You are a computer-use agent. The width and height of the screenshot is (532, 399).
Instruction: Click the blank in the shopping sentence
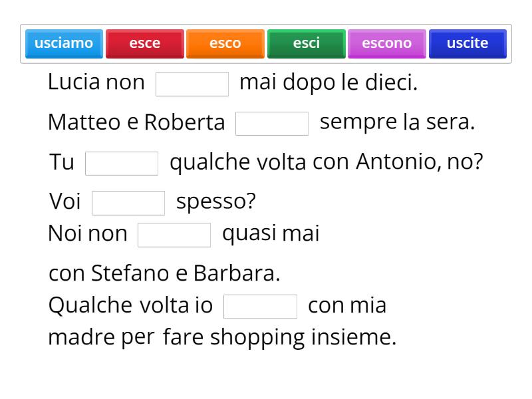pos(261,305)
